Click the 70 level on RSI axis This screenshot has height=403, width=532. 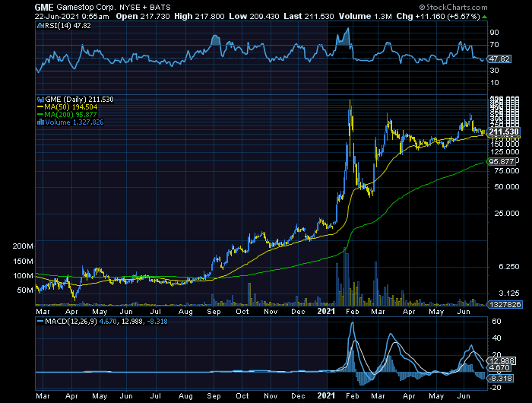[494, 45]
